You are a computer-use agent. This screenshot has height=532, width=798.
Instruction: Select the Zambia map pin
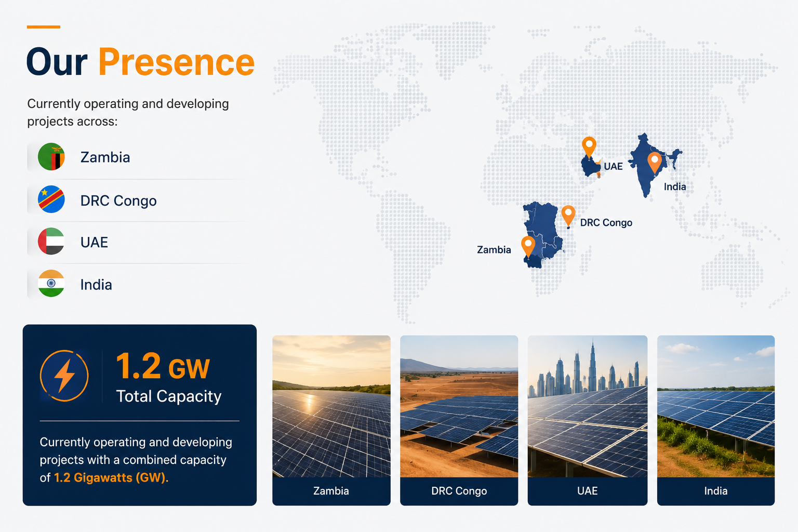[528, 247]
